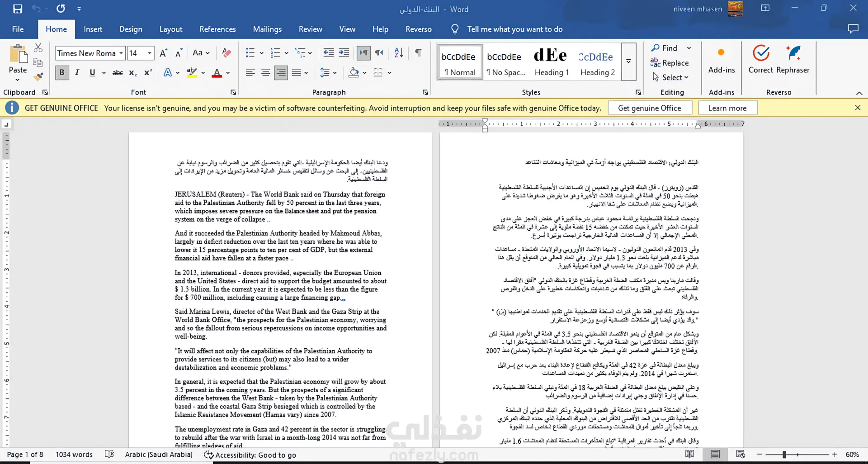Switch to the Design tab

click(131, 29)
